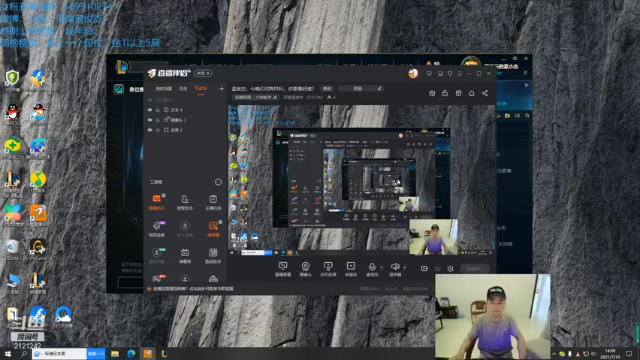The height and width of the screenshot is (360, 640).
Task: Edit the stream title pencil icon
Action: pos(379,89)
